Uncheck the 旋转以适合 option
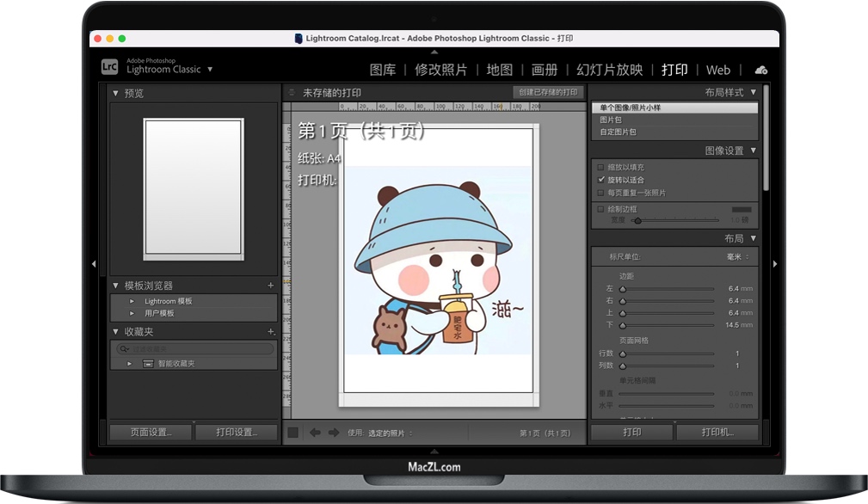 pos(600,180)
